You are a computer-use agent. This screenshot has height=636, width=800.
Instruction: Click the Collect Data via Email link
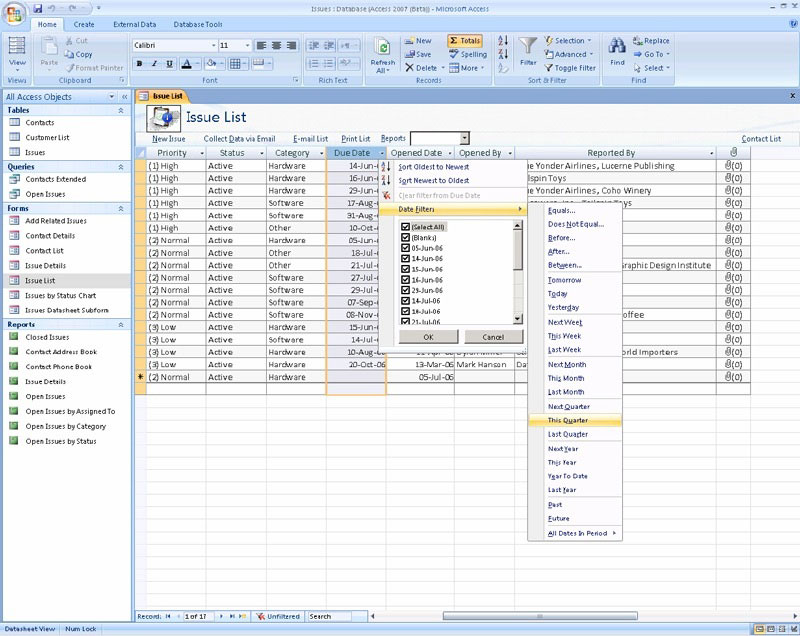(x=239, y=139)
